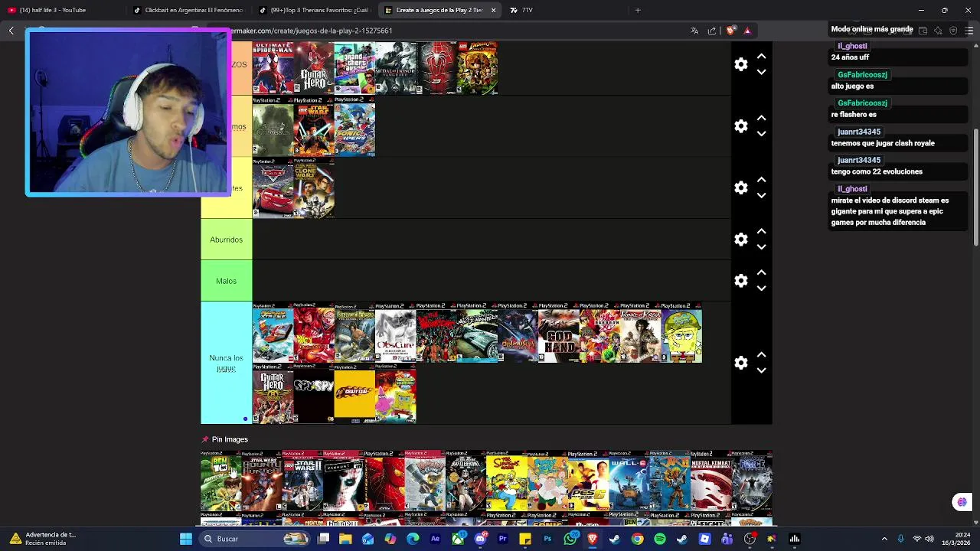Select the God Hand game cover
Image resolution: width=980 pixels, height=551 pixels.
[559, 333]
